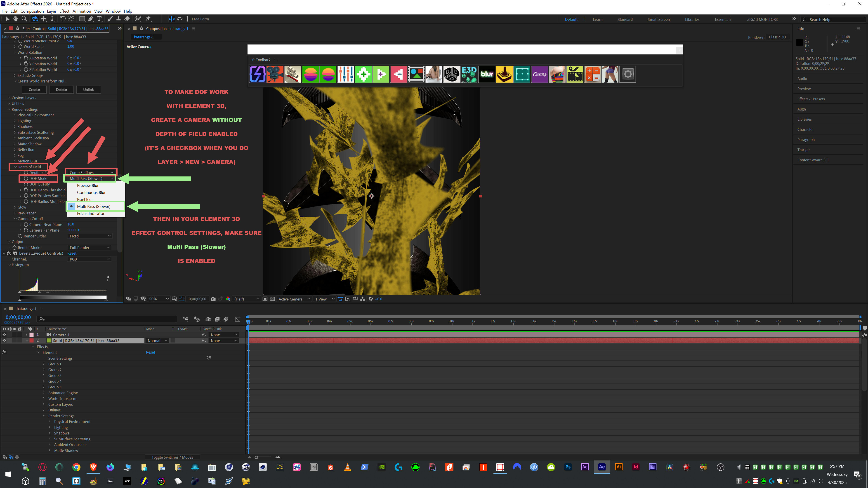Reset the Levels effect
Viewport: 868px width, 488px height.
click(x=72, y=253)
